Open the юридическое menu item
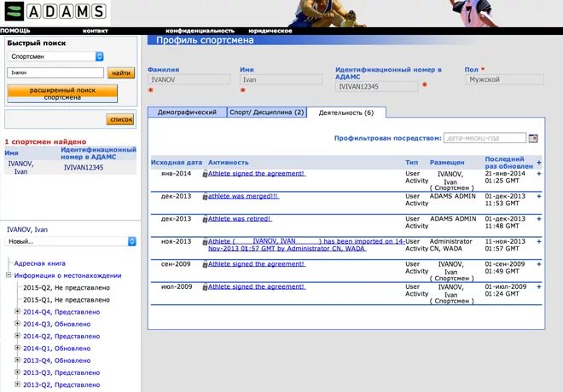563x392 pixels. (270, 31)
